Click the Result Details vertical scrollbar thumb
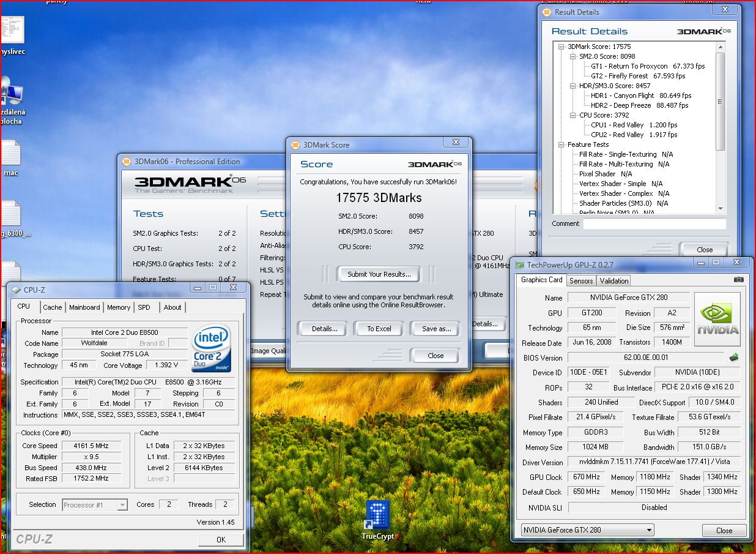 tap(720, 101)
